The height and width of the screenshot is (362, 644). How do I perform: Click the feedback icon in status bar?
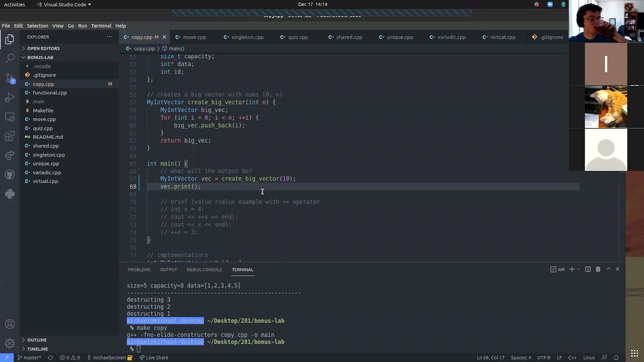(604, 357)
